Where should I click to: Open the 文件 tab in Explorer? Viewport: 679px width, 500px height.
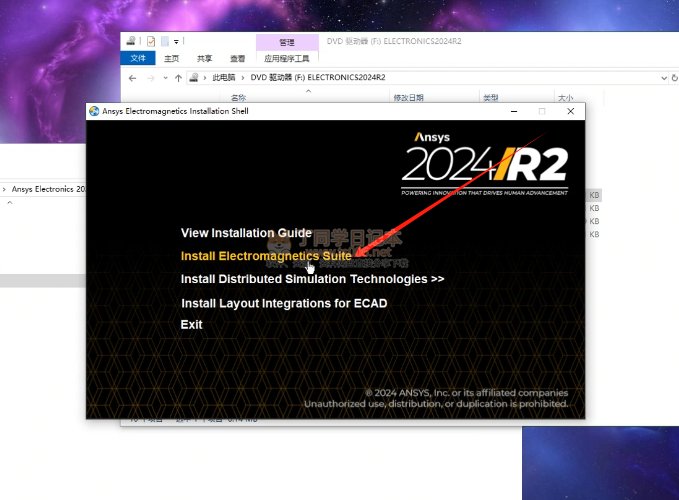[138, 58]
